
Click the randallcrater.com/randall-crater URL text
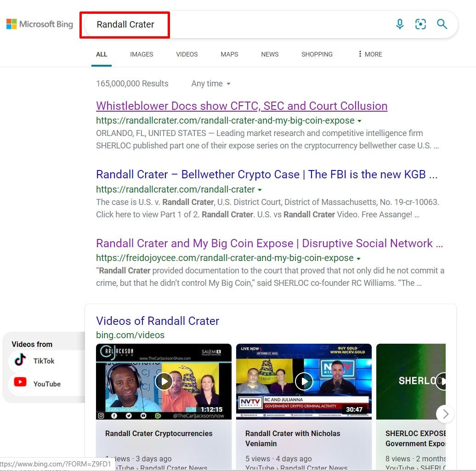(176, 189)
